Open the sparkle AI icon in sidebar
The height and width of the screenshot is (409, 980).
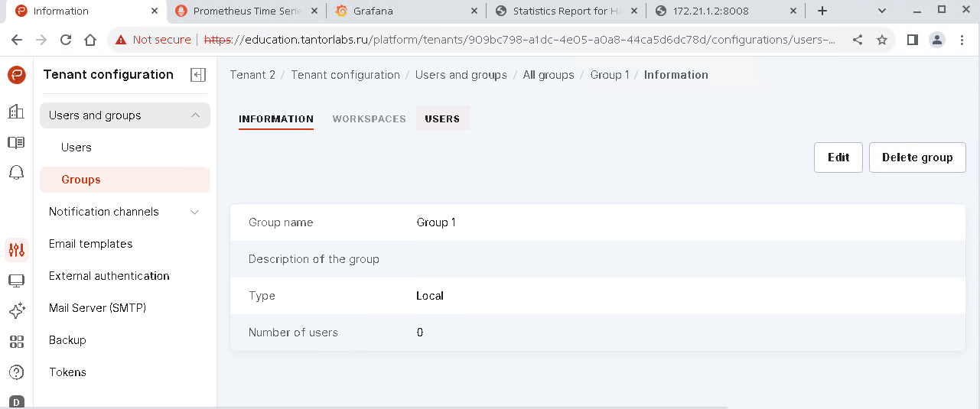coord(16,311)
